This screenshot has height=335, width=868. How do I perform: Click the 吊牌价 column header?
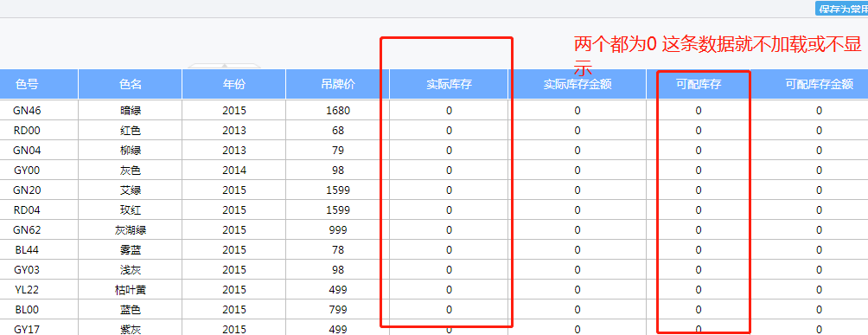click(338, 84)
